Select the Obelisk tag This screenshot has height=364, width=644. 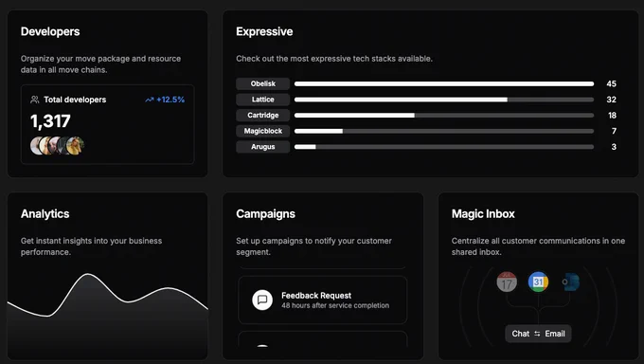tap(263, 83)
